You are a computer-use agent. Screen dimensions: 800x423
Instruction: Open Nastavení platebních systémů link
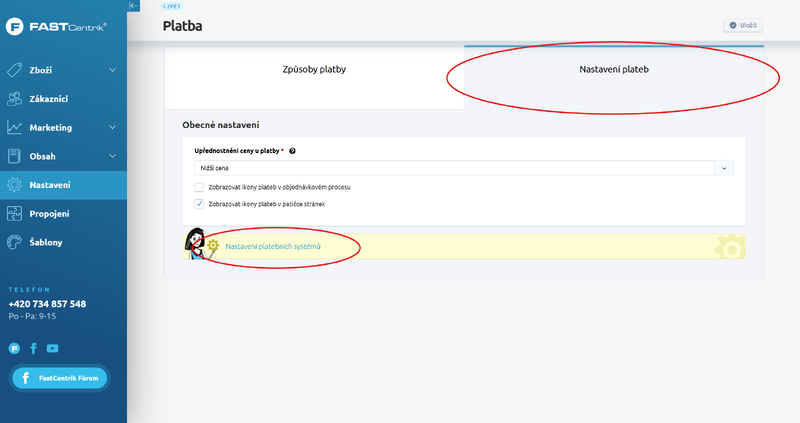pos(272,246)
